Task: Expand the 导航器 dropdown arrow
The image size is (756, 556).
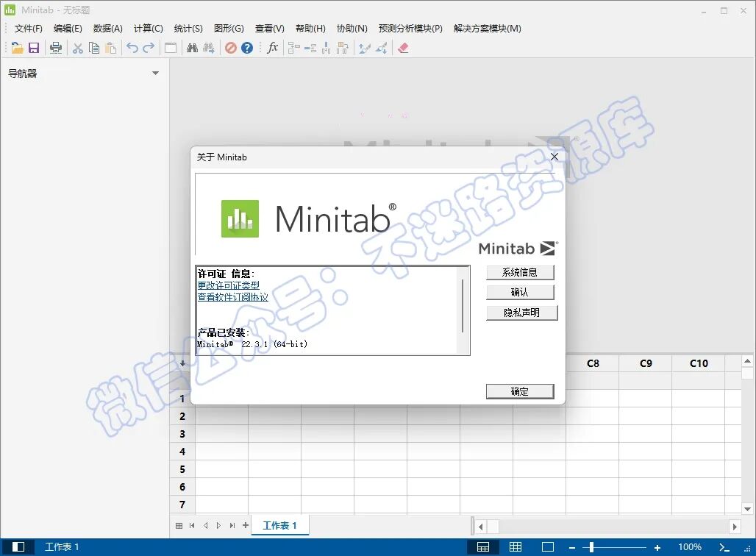Action: [x=155, y=74]
